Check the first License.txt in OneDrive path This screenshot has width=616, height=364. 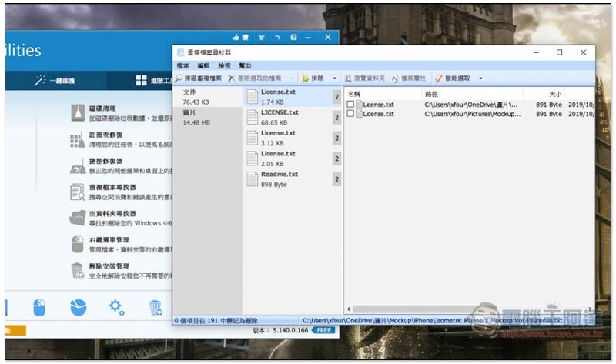click(x=351, y=104)
